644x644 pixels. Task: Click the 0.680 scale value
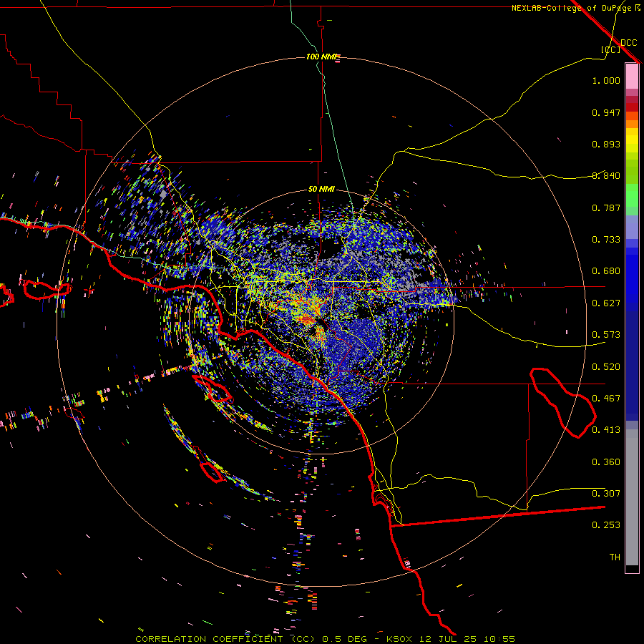click(606, 271)
